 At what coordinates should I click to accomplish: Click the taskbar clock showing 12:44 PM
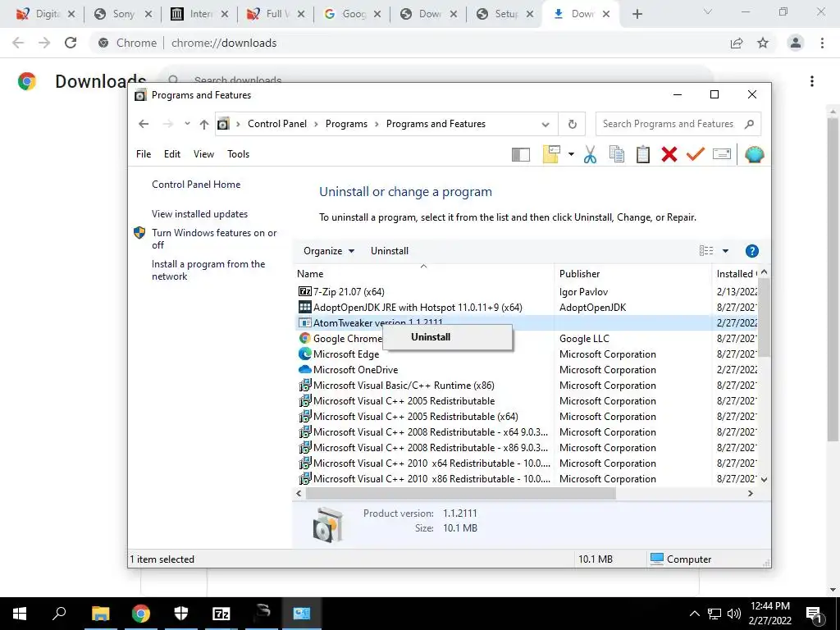769,614
